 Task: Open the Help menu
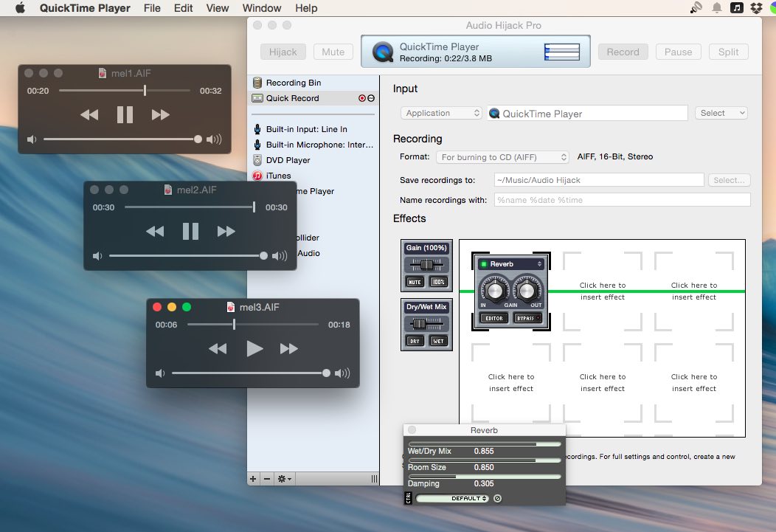[306, 8]
